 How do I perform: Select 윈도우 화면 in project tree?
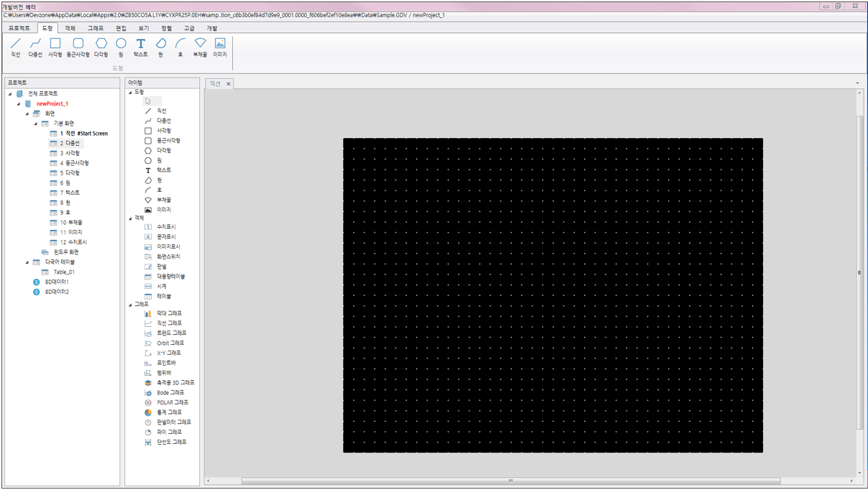pos(60,252)
